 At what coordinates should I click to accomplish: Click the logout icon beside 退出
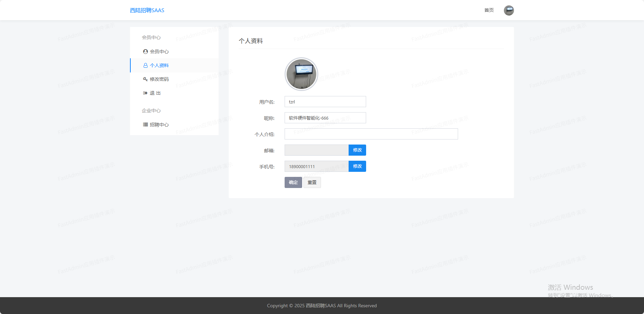145,93
